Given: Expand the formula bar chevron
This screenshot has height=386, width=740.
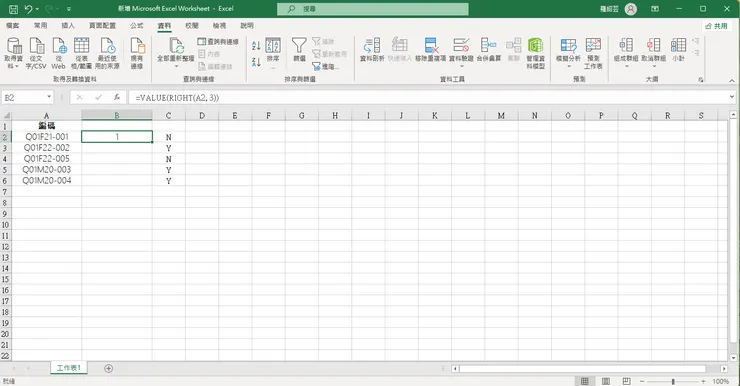Looking at the screenshot, I should tap(732, 97).
